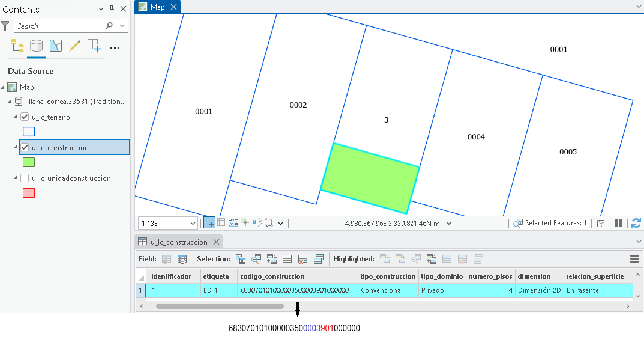Click the green construction polygon on map
The image size is (644, 360).
tap(370, 178)
